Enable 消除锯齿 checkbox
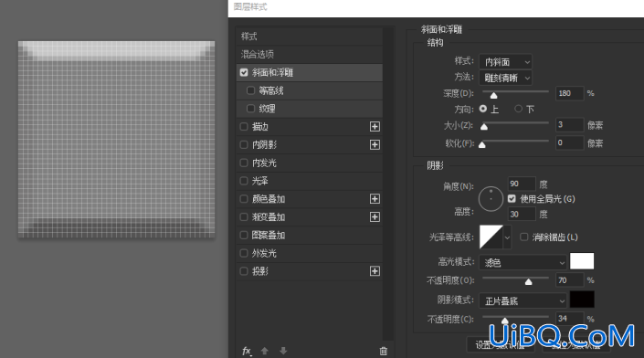644x358 pixels. [x=524, y=237]
